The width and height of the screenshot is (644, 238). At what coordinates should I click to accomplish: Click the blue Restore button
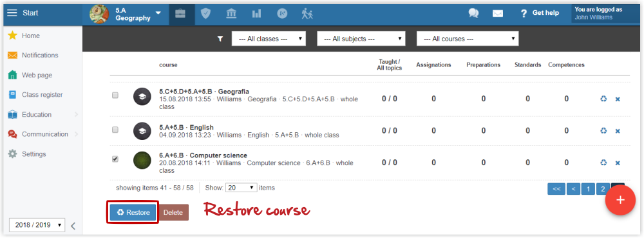click(133, 212)
